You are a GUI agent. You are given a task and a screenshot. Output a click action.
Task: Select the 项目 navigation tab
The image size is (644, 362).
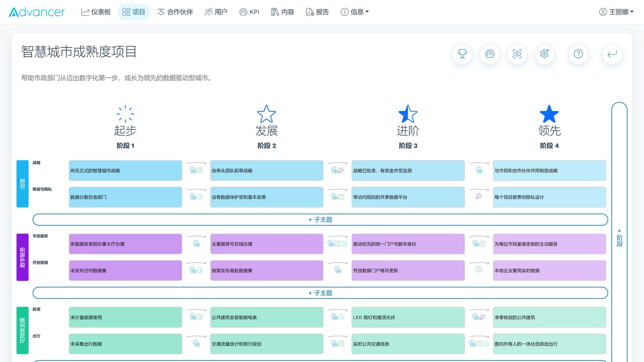tap(134, 12)
